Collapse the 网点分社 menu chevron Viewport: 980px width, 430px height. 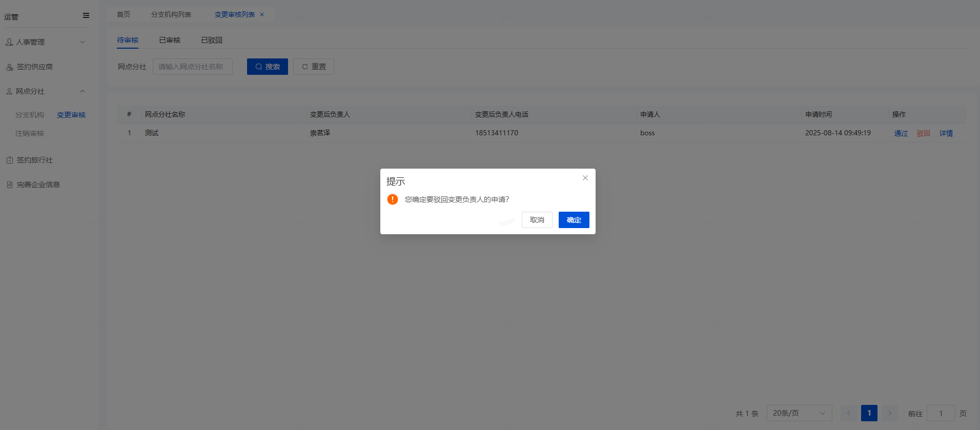coord(83,91)
